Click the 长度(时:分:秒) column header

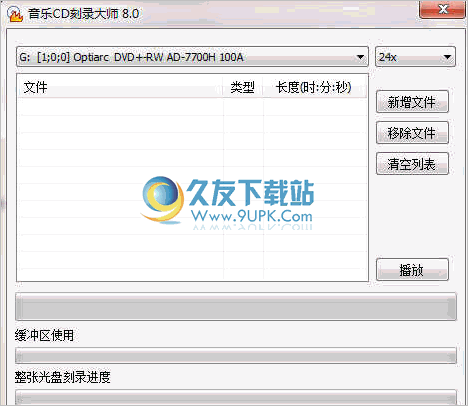point(314,87)
